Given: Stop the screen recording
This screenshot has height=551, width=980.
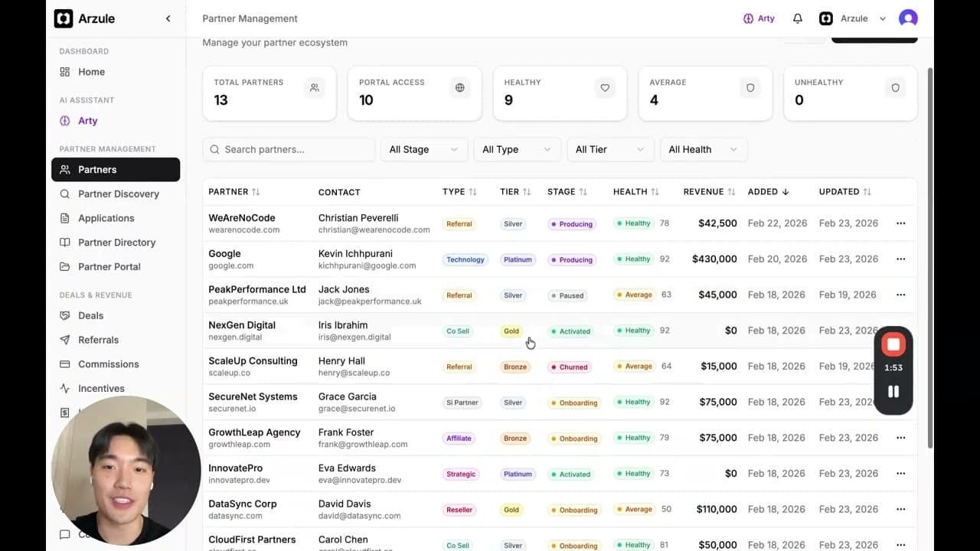Looking at the screenshot, I should [893, 345].
